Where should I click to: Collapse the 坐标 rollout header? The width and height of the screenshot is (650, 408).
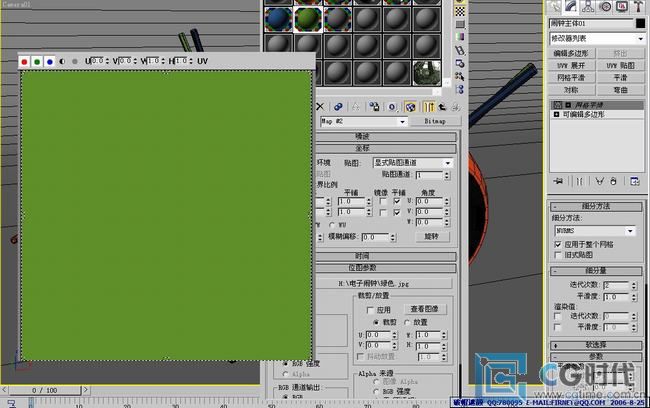(x=386, y=148)
